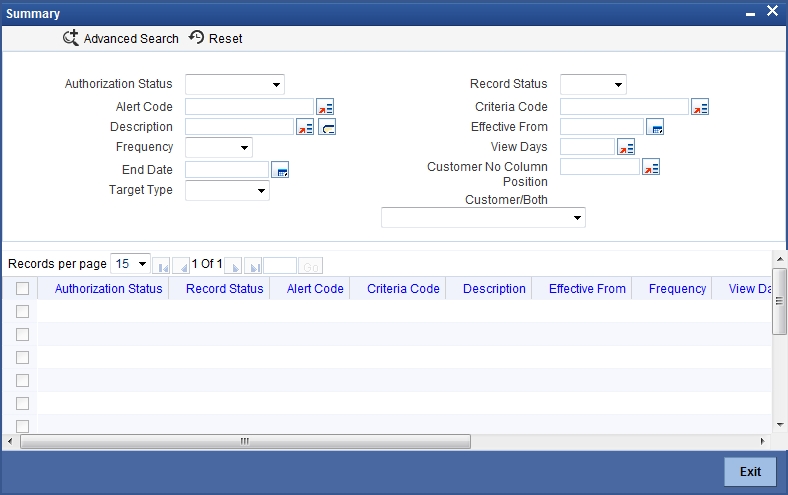Click the Exit button
The image size is (788, 495).
tap(750, 471)
